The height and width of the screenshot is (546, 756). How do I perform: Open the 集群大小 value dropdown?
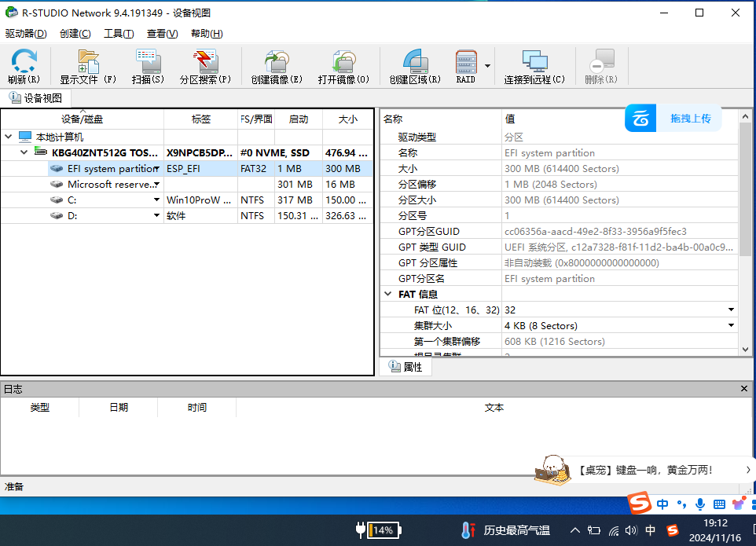[x=732, y=326]
